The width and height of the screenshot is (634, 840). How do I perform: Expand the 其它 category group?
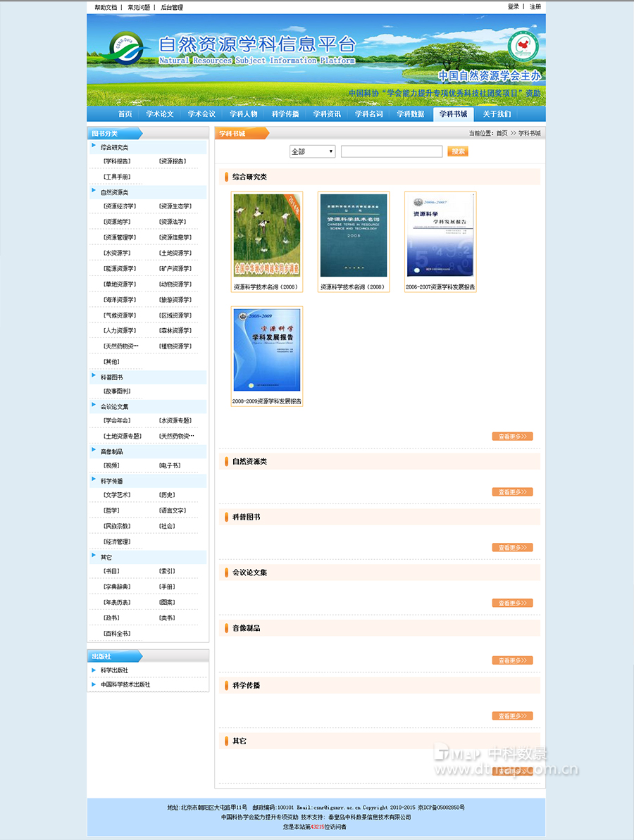(x=105, y=556)
